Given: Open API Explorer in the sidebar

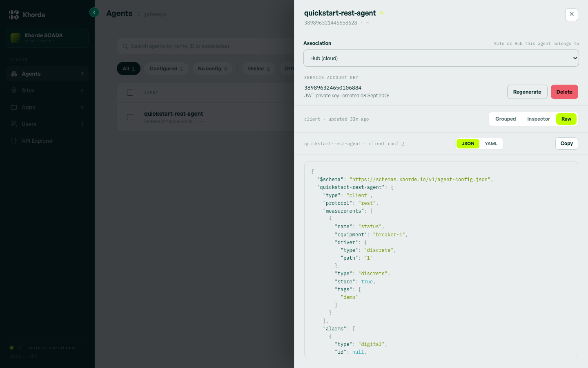Looking at the screenshot, I should [47, 141].
